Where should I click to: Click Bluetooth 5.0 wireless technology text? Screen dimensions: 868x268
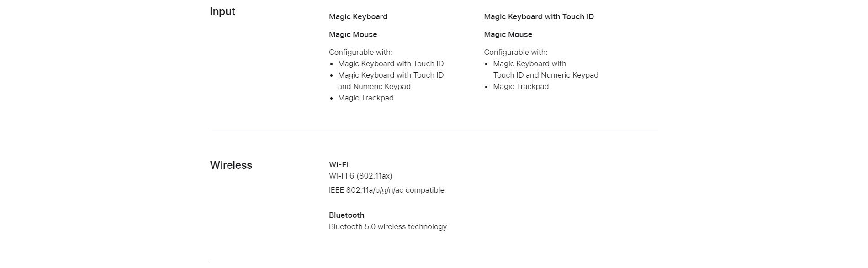click(388, 226)
